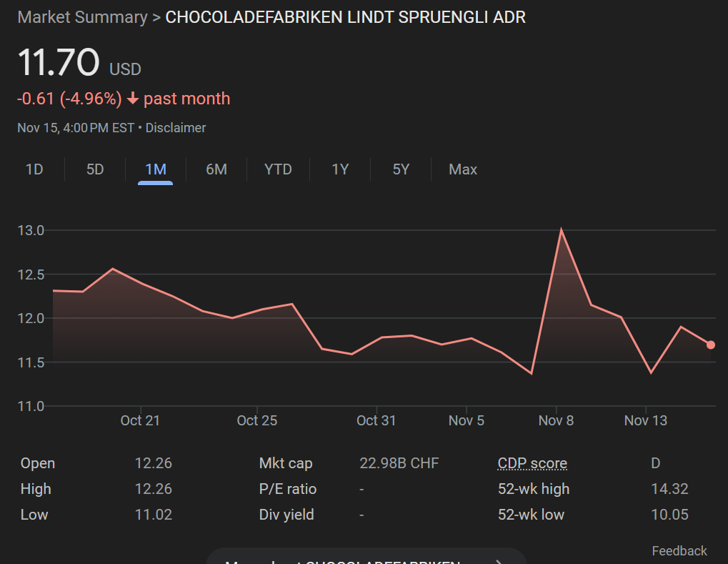Switch chart to YTD range
Screen dimensions: 728x564
coord(278,169)
